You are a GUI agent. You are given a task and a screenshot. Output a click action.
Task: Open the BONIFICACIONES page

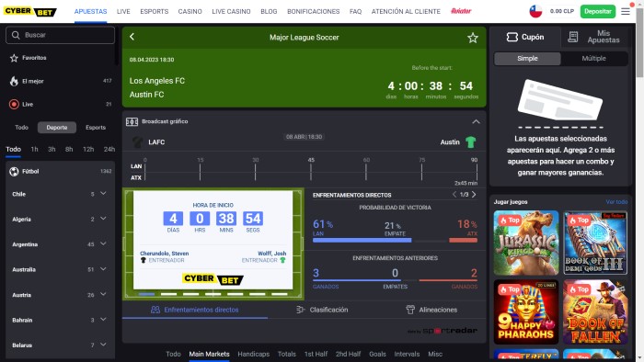314,11
